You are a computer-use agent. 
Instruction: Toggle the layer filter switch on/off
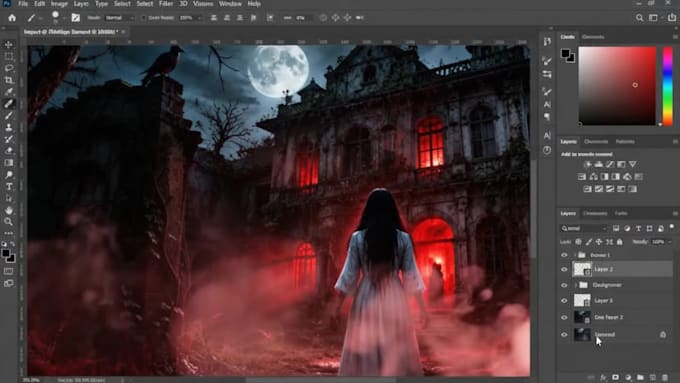tap(672, 227)
